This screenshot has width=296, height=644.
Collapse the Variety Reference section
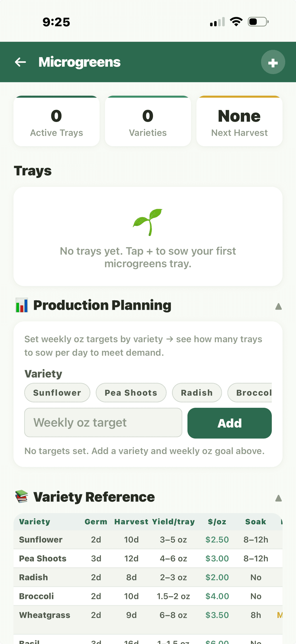tap(278, 498)
